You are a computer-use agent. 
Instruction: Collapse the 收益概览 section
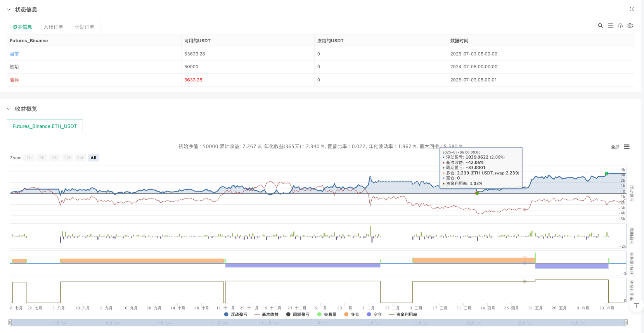pyautogui.click(x=9, y=109)
